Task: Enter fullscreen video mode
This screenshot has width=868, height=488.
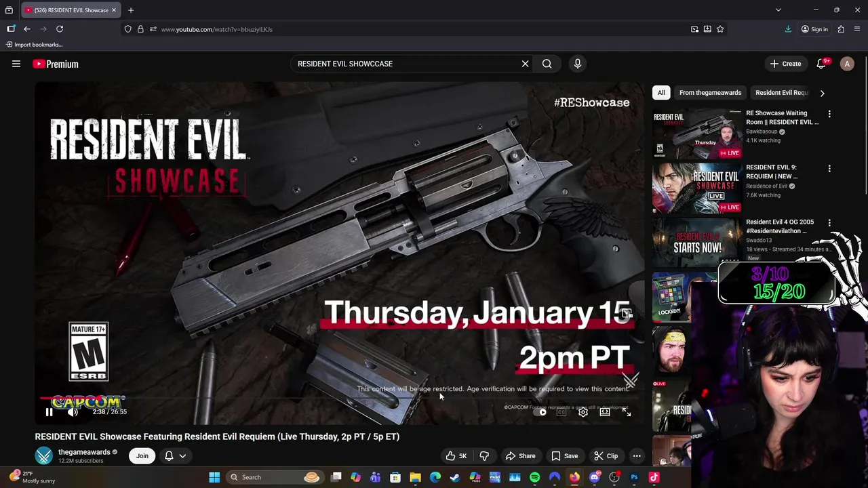Action: [x=627, y=412]
